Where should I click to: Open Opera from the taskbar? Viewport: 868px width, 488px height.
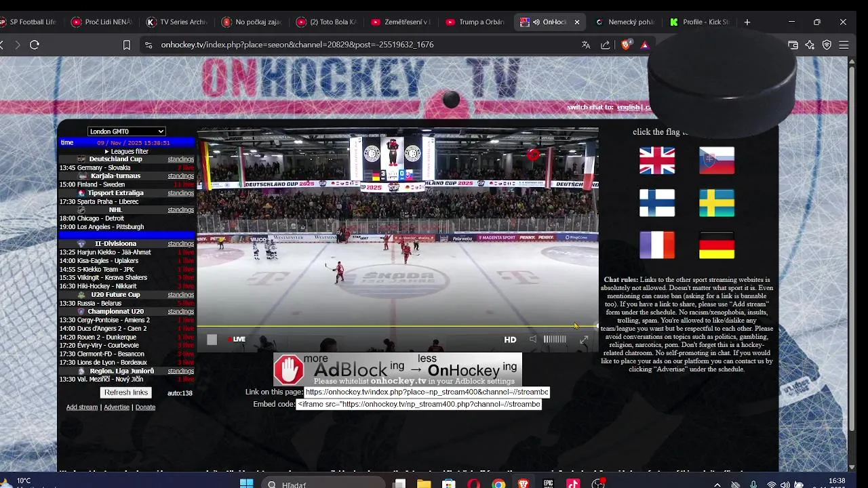[x=473, y=484]
